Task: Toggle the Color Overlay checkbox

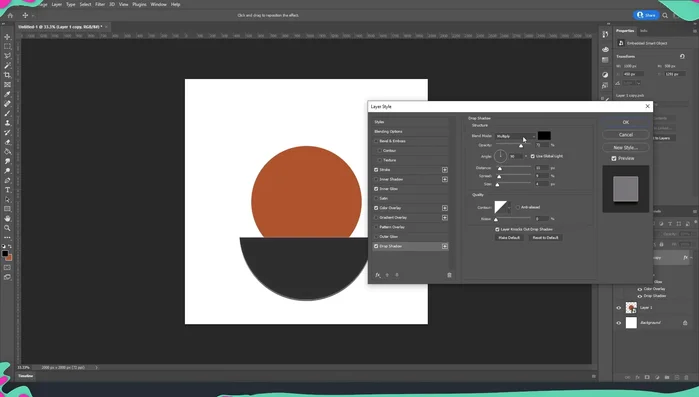Action: 376,208
